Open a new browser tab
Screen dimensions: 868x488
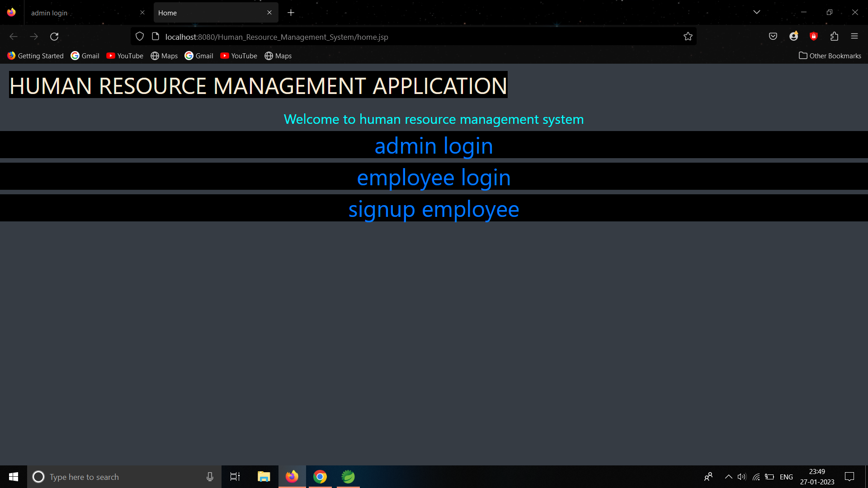291,12
